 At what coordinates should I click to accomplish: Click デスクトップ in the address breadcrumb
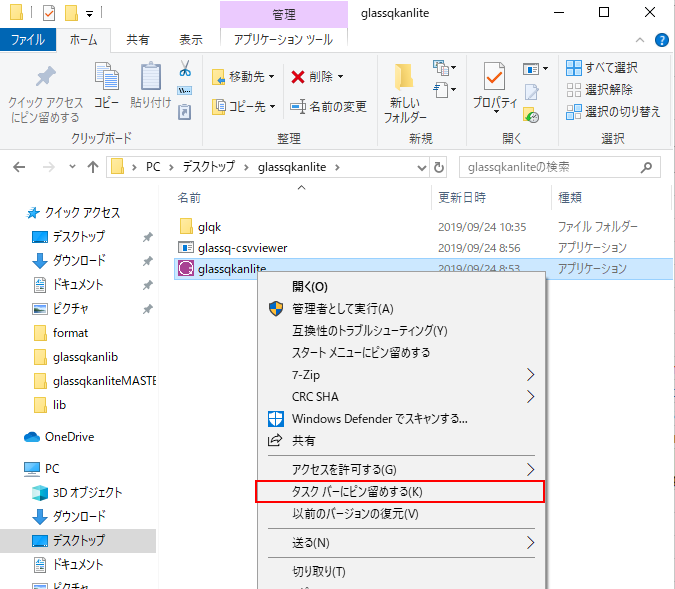coord(209,167)
